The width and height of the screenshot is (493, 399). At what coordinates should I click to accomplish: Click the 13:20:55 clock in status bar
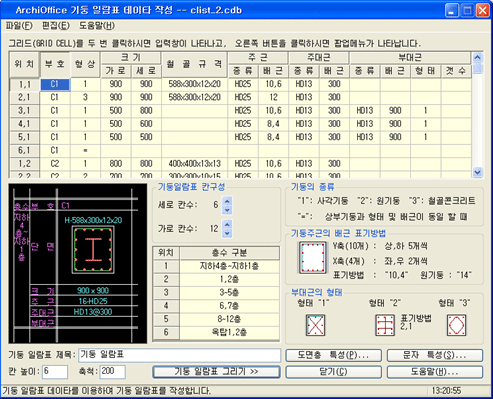pos(447,391)
